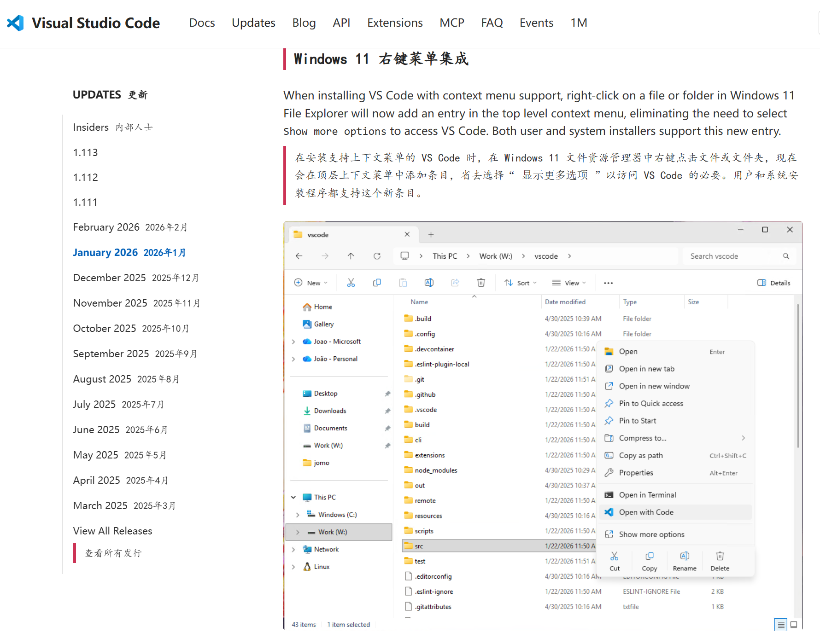Click the Explorer up arrow icon
The height and width of the screenshot is (644, 820).
click(351, 256)
